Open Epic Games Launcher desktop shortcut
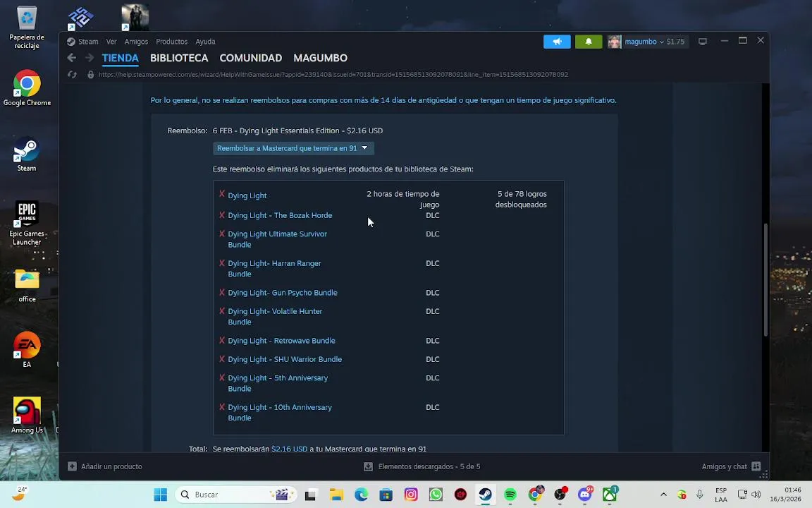The image size is (812, 508). [x=27, y=223]
